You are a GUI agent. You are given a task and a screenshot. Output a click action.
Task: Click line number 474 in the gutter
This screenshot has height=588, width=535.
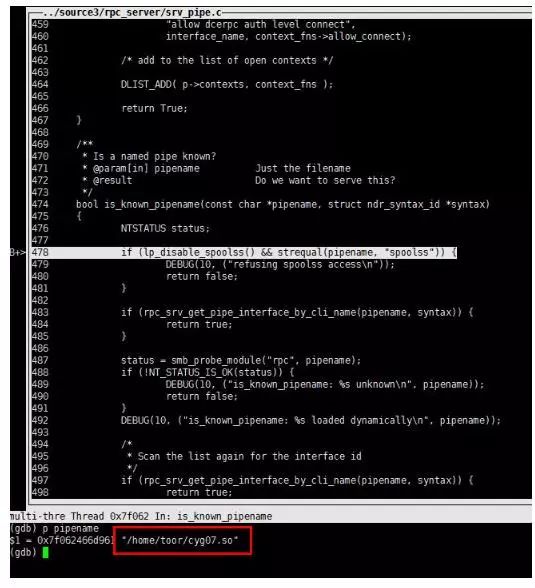pos(40,204)
